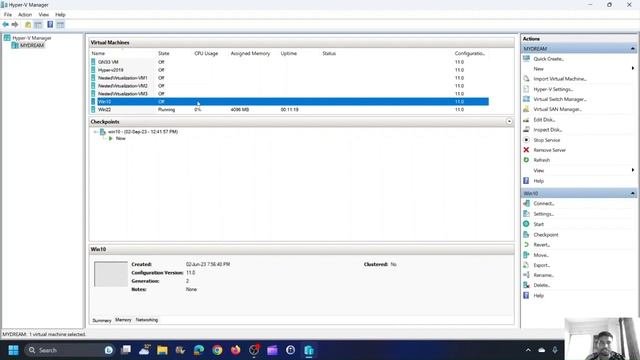
Task: Click Revert action for Win10
Action: tap(542, 245)
